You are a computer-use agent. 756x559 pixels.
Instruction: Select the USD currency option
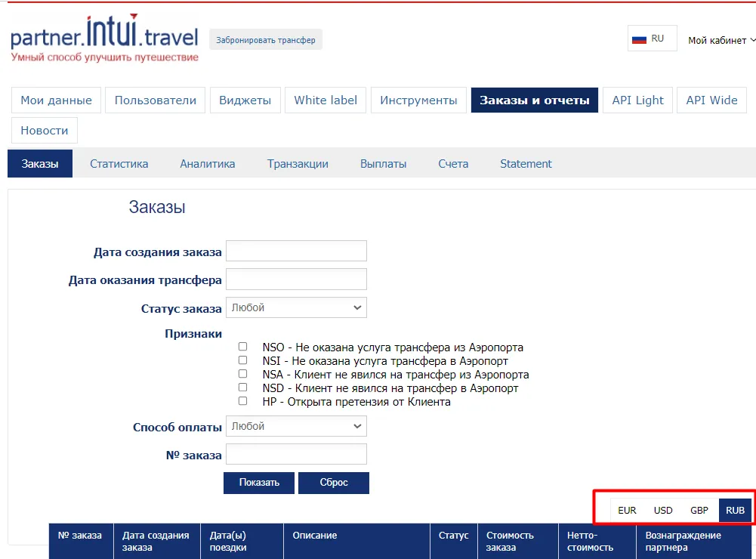[x=663, y=510]
